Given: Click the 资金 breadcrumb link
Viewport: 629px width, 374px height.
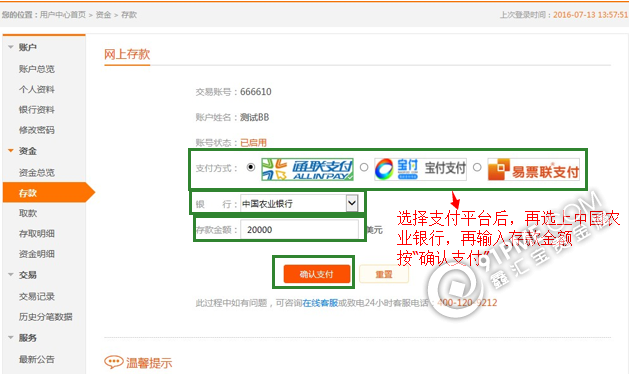Looking at the screenshot, I should click(x=103, y=15).
